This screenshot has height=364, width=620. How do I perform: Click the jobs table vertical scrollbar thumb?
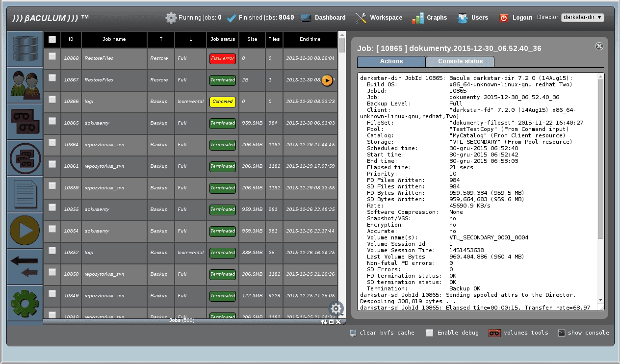pos(342,46)
